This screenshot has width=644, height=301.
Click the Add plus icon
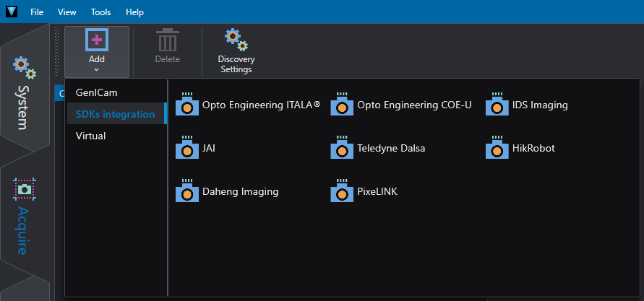(x=97, y=40)
